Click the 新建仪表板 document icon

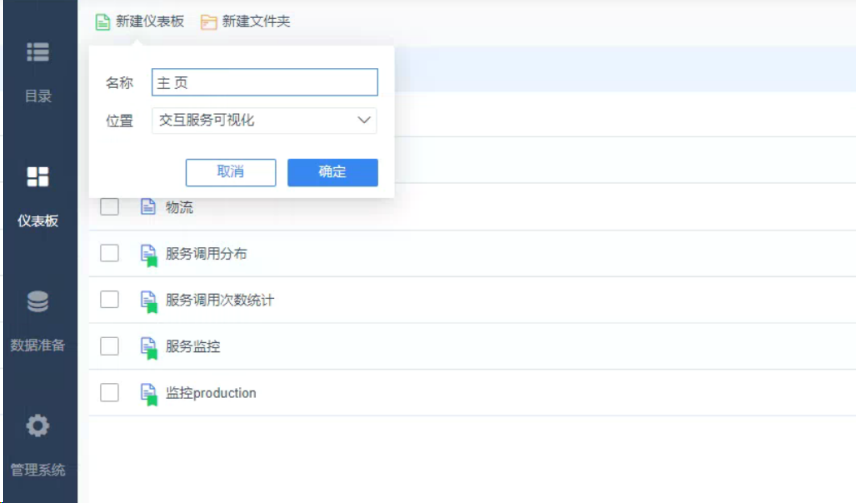pos(103,22)
